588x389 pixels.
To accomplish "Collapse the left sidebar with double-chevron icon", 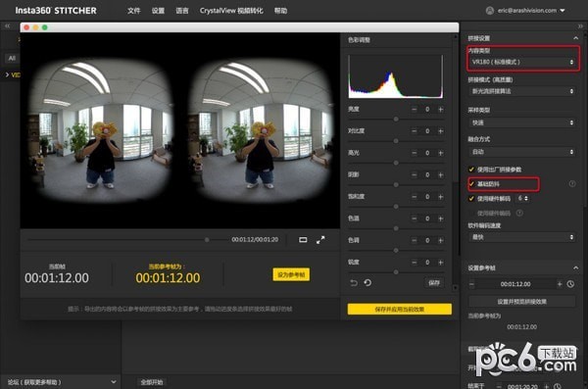I will point(8,25).
